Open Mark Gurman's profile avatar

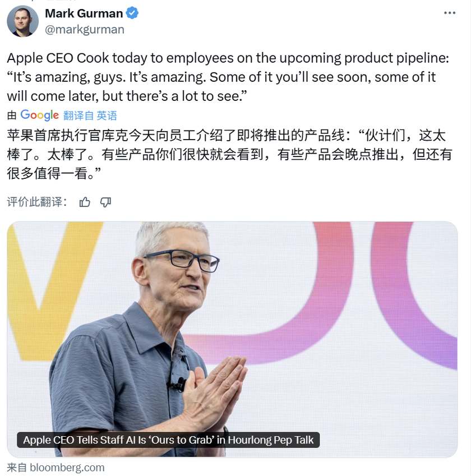pyautogui.click(x=23, y=21)
